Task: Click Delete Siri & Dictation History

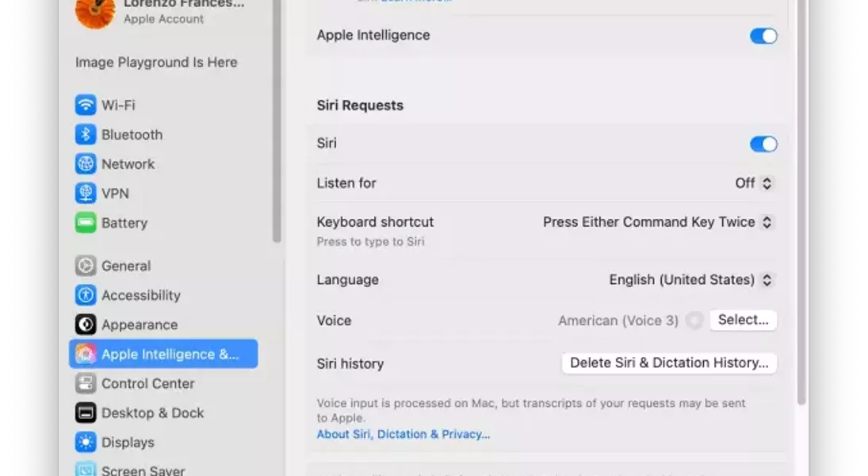Action: [x=669, y=363]
